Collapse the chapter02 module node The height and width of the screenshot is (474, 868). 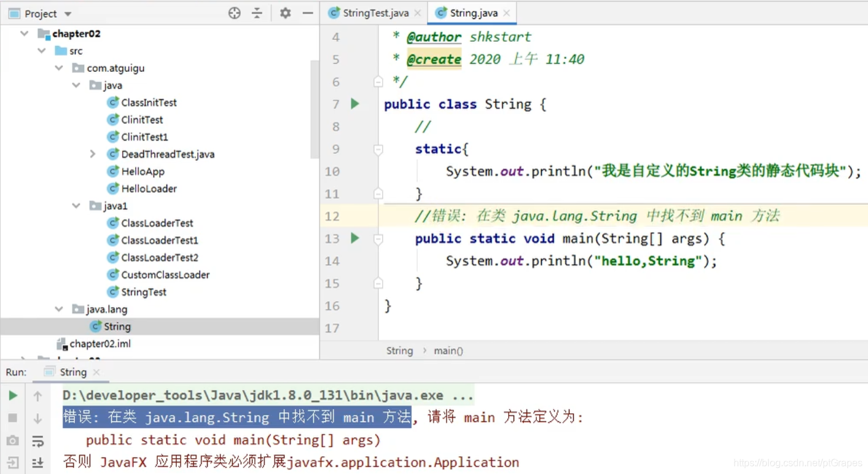click(24, 34)
